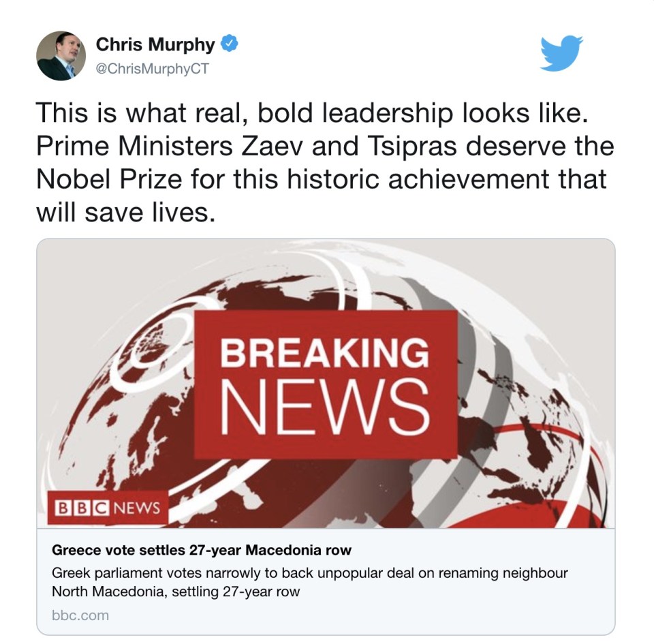Click the words 'Nobel Prize' in tweet

pyautogui.click(x=109, y=180)
